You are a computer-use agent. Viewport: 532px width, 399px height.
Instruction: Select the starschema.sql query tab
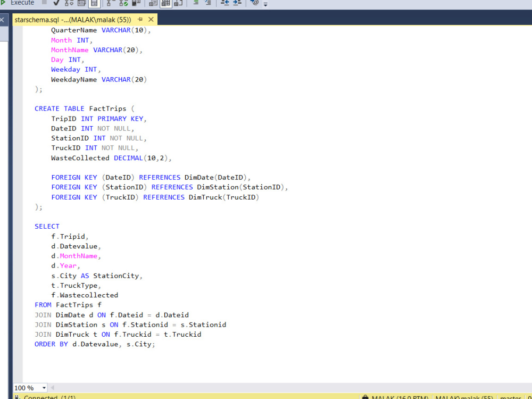[73, 20]
